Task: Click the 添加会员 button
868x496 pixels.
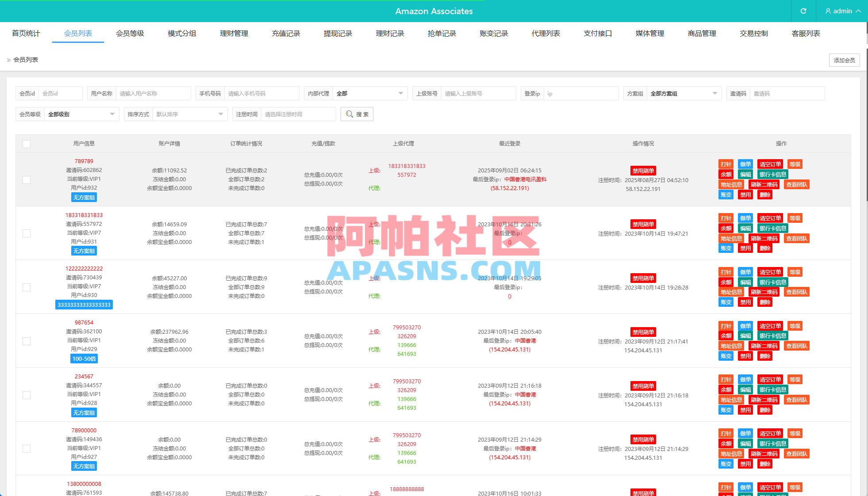Action: 844,60
